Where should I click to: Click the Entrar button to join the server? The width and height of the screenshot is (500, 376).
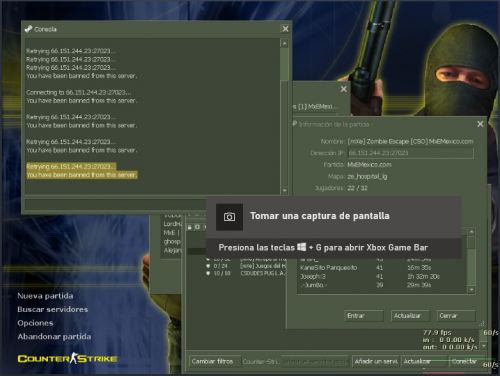point(364,316)
